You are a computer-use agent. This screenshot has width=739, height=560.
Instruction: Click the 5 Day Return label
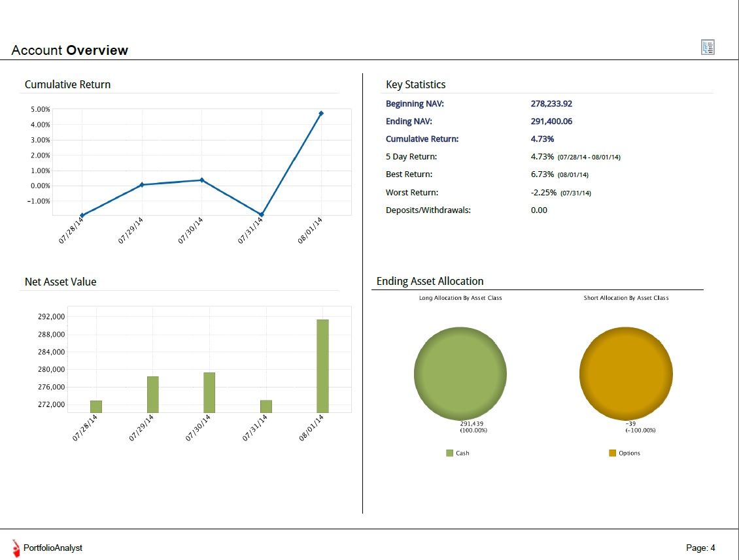pyautogui.click(x=411, y=157)
